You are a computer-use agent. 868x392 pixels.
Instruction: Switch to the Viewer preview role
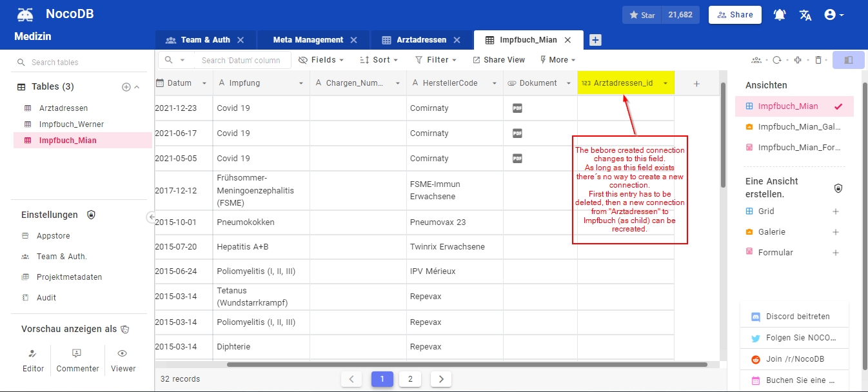pos(123,359)
